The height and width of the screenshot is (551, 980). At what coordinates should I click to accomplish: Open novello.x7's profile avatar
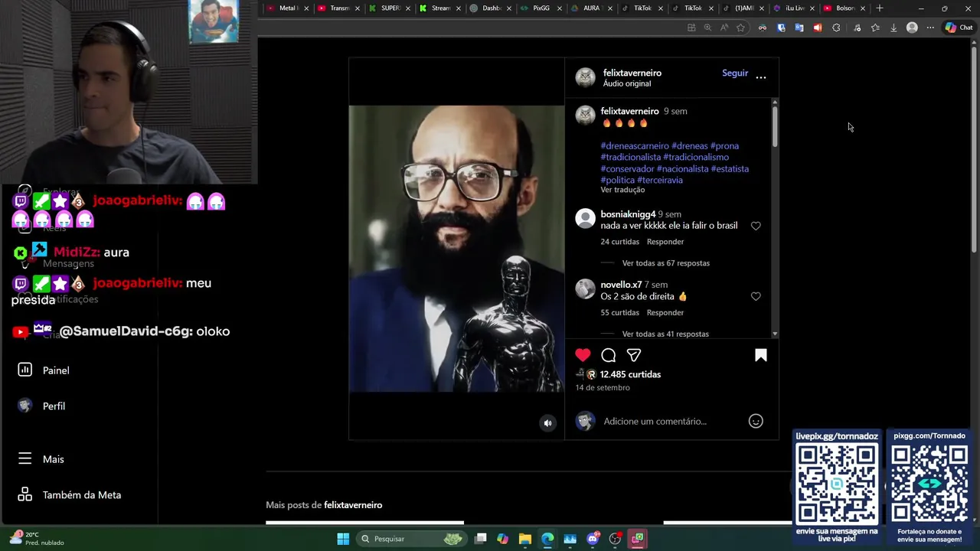586,289
